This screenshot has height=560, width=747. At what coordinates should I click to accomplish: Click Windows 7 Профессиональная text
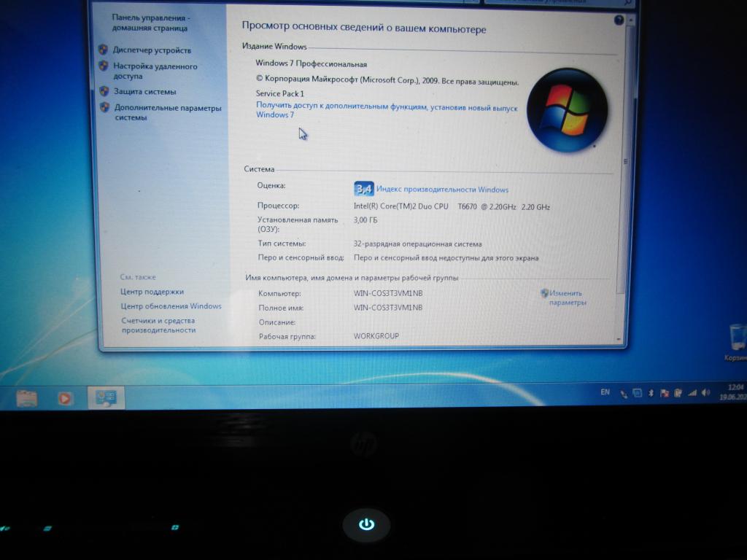[x=311, y=63]
